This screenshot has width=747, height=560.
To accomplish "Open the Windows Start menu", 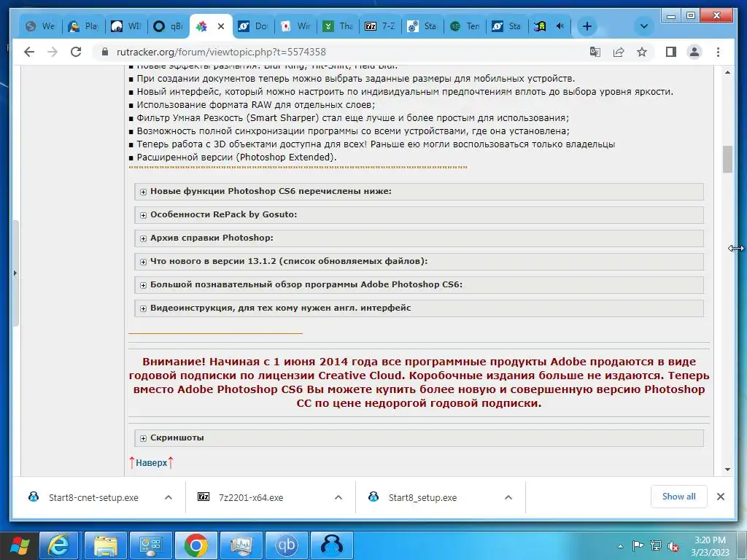I will point(19,545).
